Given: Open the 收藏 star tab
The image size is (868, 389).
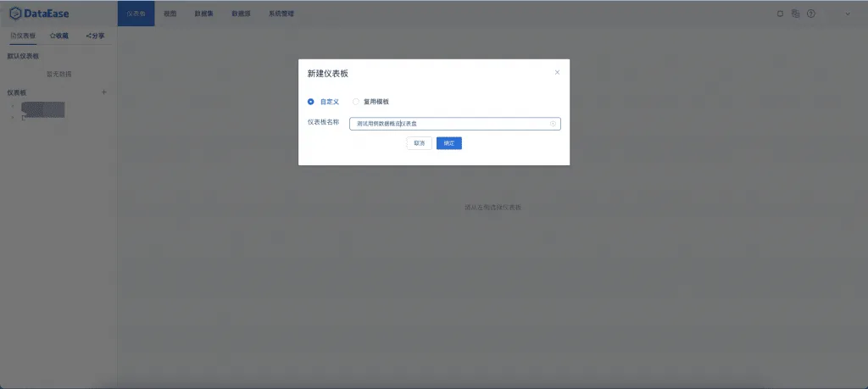Looking at the screenshot, I should coord(59,36).
